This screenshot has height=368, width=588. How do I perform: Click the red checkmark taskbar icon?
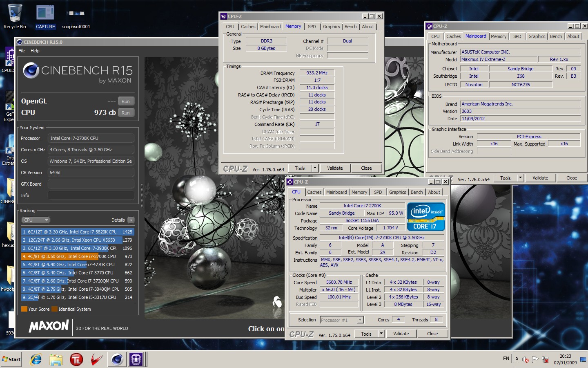tap(96, 359)
